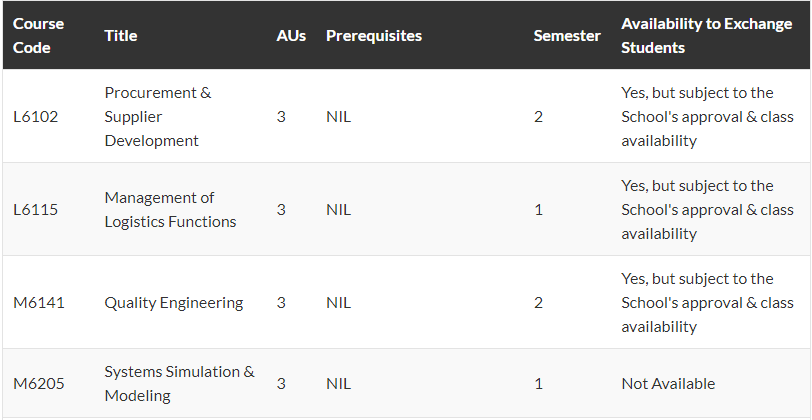
Task: Click Procurement & Supplier Development title
Action: click(x=158, y=117)
